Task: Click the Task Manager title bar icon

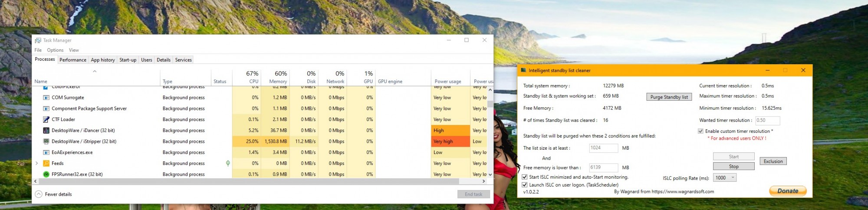Action: click(x=38, y=40)
